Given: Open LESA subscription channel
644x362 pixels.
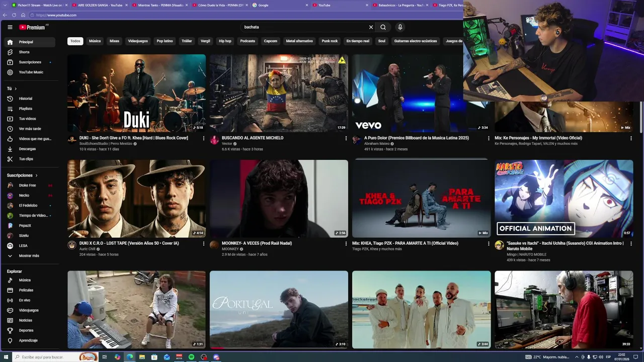Looking at the screenshot, I should click(30, 246).
